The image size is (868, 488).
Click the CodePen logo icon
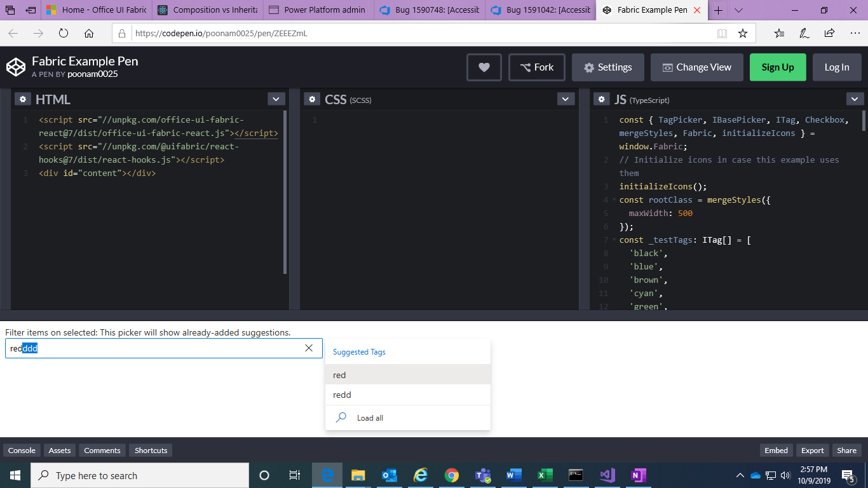click(x=16, y=67)
